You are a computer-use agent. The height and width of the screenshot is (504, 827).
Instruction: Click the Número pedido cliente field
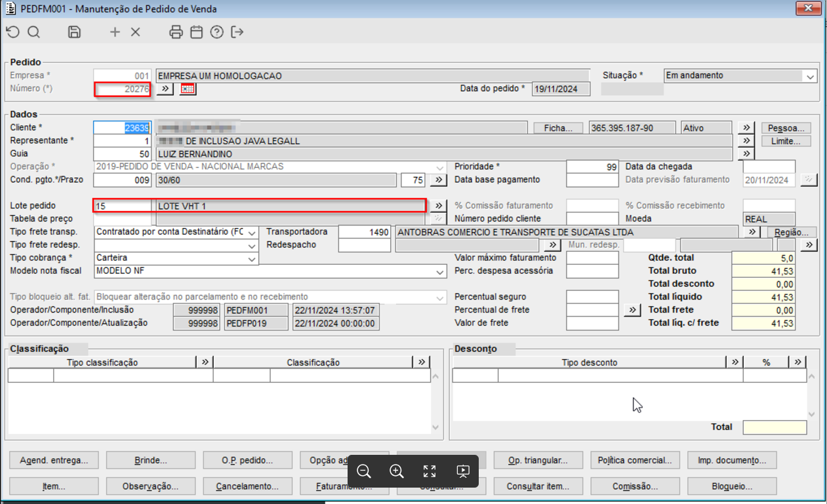pyautogui.click(x=592, y=219)
